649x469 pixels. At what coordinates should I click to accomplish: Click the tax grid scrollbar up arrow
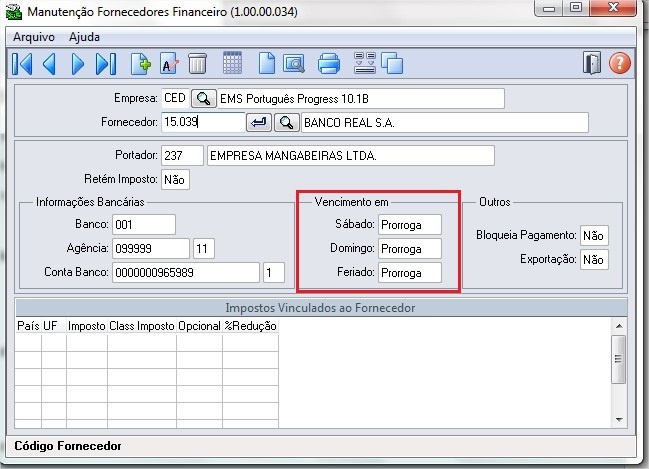(x=619, y=326)
